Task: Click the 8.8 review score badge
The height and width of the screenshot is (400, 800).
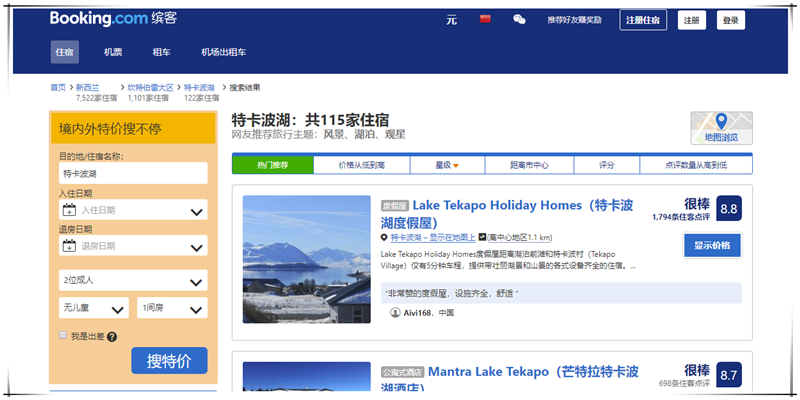Action: point(729,208)
